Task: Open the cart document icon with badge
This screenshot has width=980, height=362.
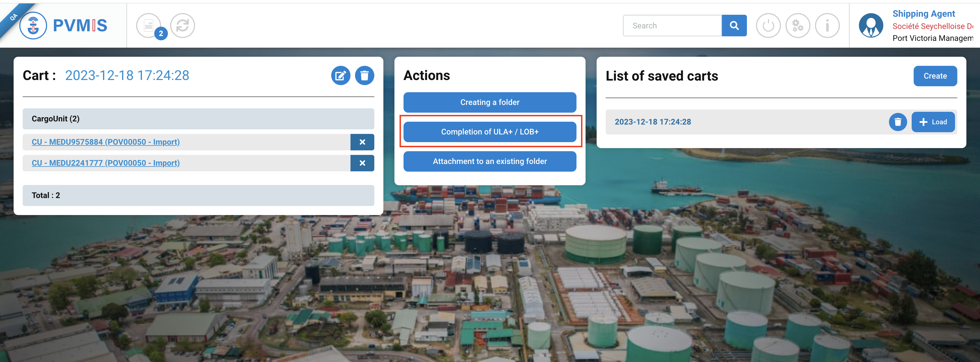Action: [x=149, y=26]
